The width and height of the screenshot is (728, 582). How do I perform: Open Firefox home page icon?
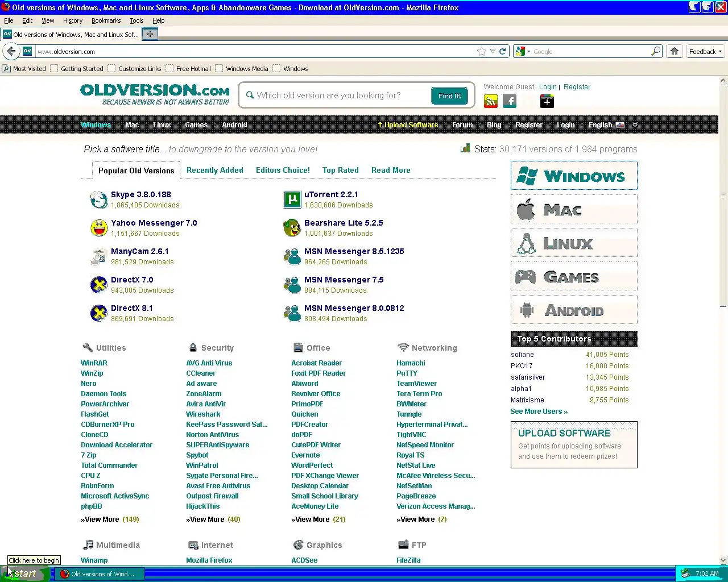[675, 51]
